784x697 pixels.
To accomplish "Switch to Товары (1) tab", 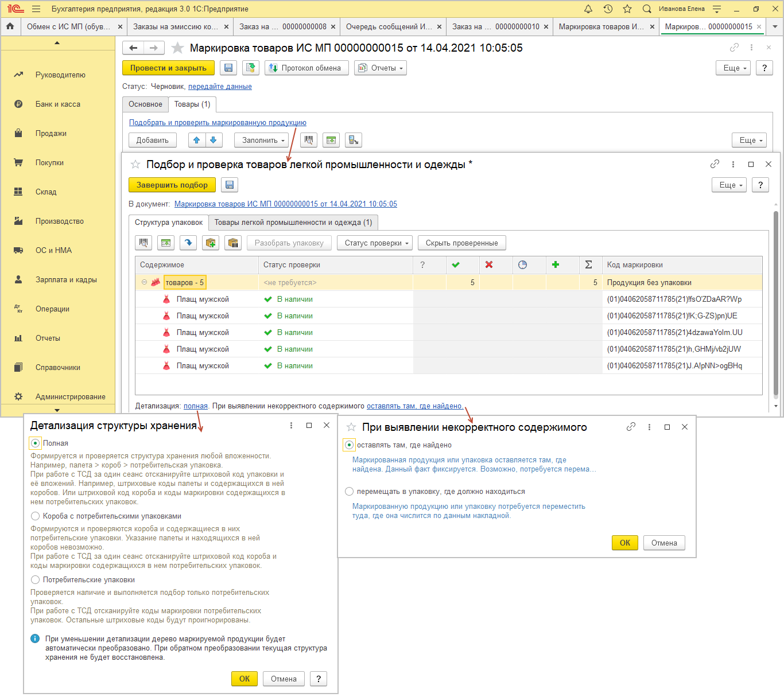I will [192, 104].
